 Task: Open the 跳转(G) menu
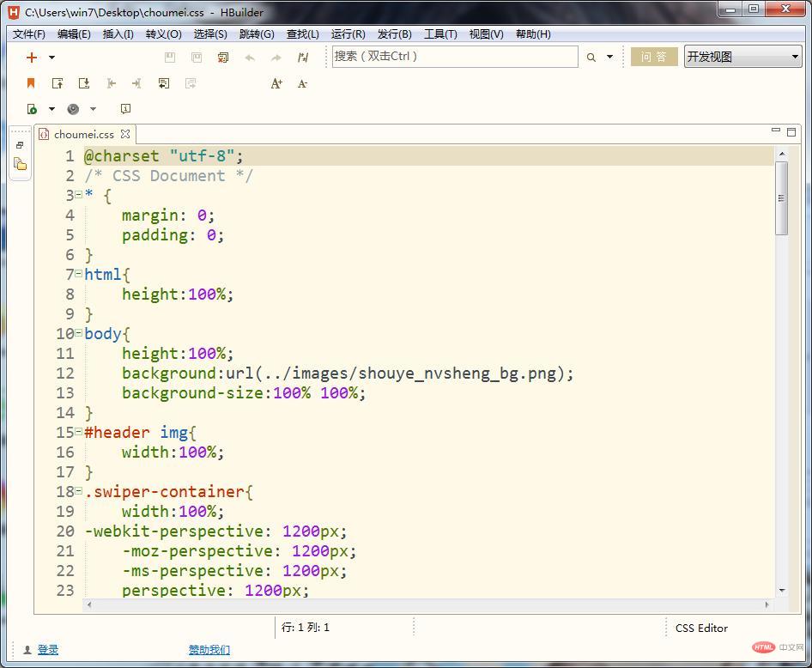[257, 34]
